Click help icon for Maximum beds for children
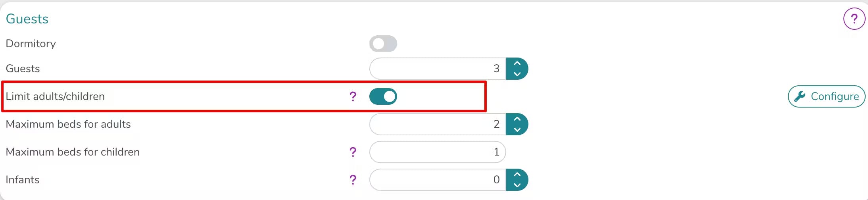Viewport: 868px width, 200px height. pos(353,152)
